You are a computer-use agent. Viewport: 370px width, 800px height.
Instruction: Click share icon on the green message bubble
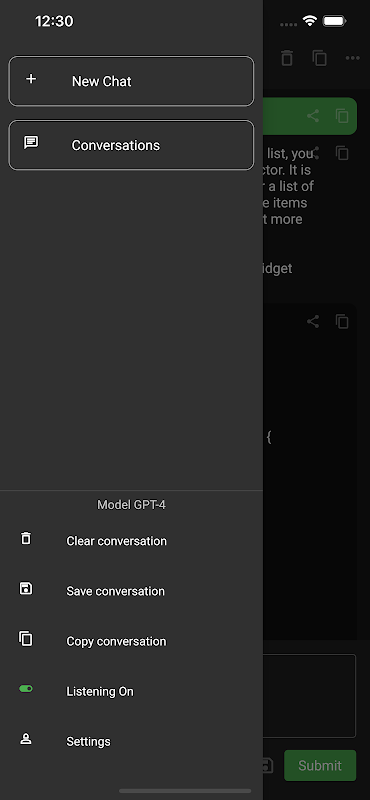313,116
